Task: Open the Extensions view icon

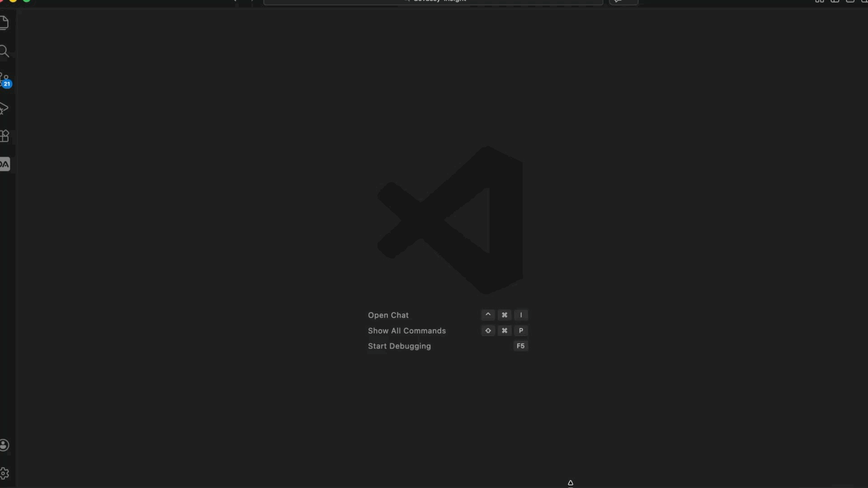Action: tap(5, 136)
